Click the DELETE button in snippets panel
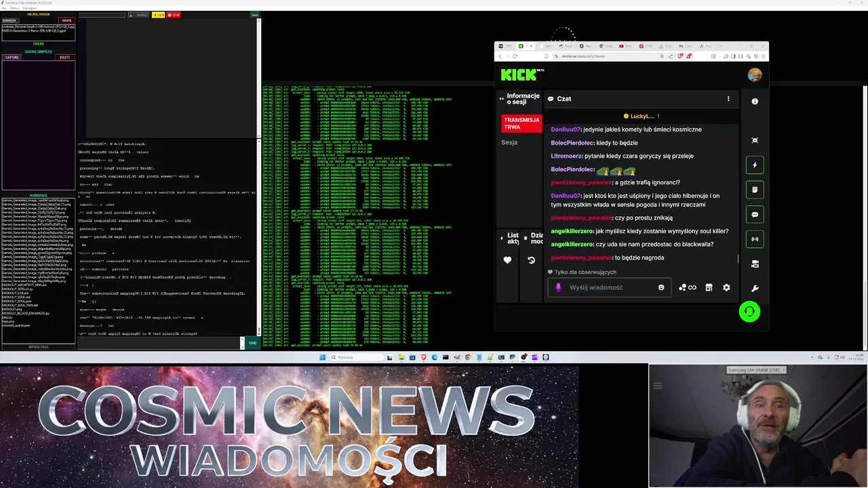The height and width of the screenshot is (488, 868). point(65,58)
